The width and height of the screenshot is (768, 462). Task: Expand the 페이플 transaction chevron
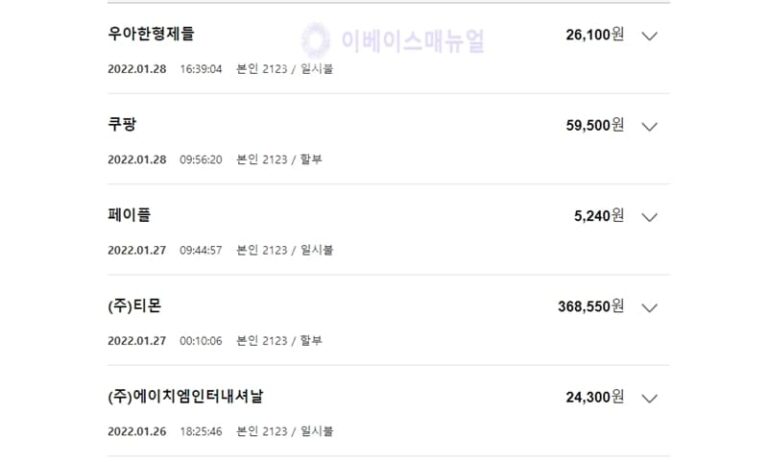click(649, 217)
